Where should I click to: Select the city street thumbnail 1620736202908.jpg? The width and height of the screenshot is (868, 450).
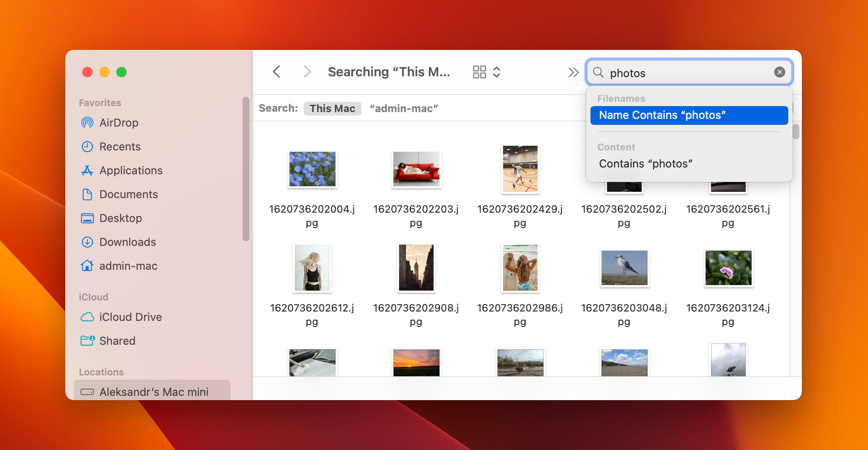click(416, 268)
